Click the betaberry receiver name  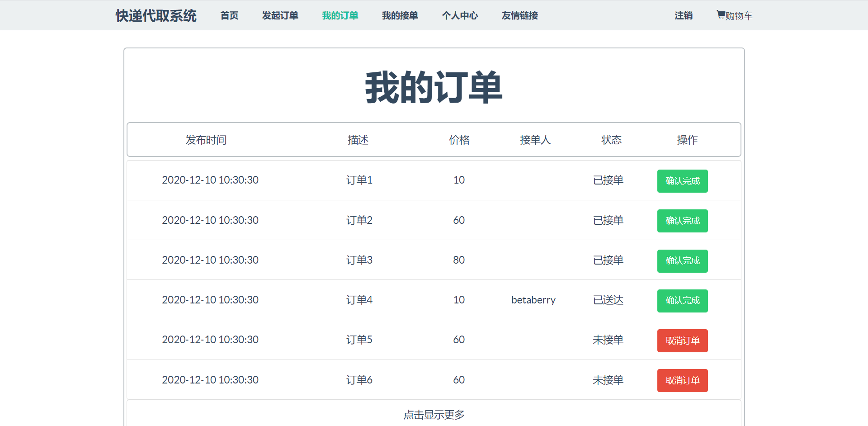[x=533, y=300]
